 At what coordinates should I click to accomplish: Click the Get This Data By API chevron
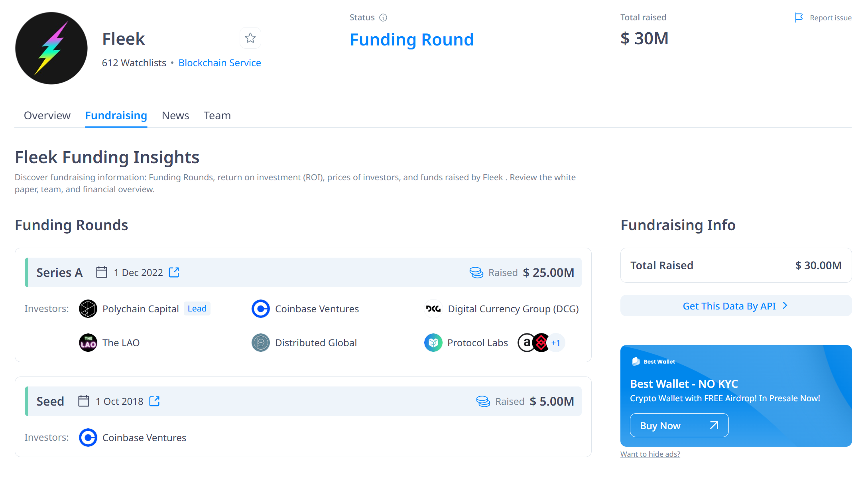(x=785, y=306)
